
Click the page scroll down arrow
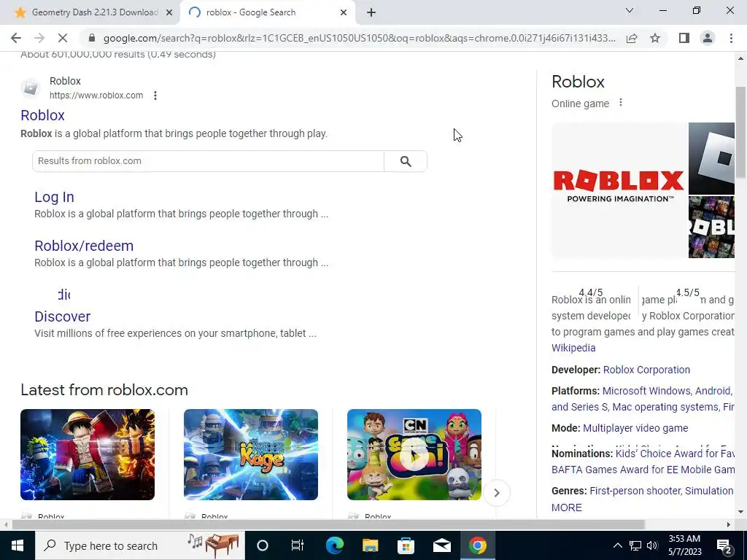pos(740,513)
